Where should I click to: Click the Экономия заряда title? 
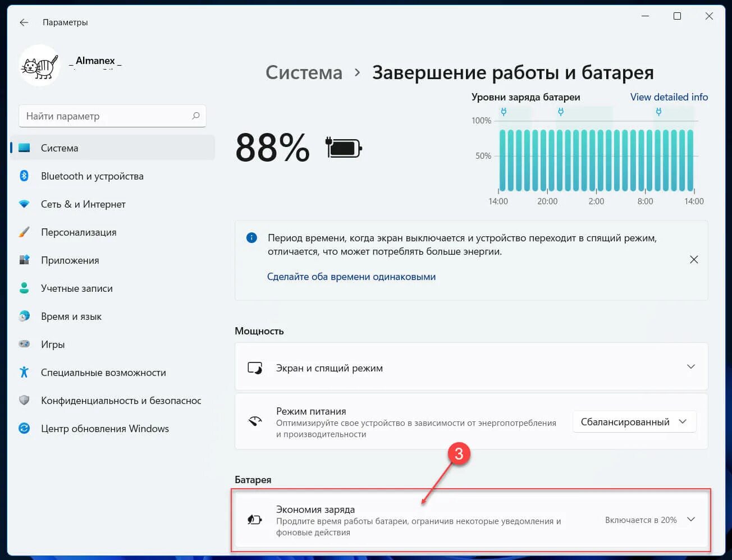tap(315, 509)
